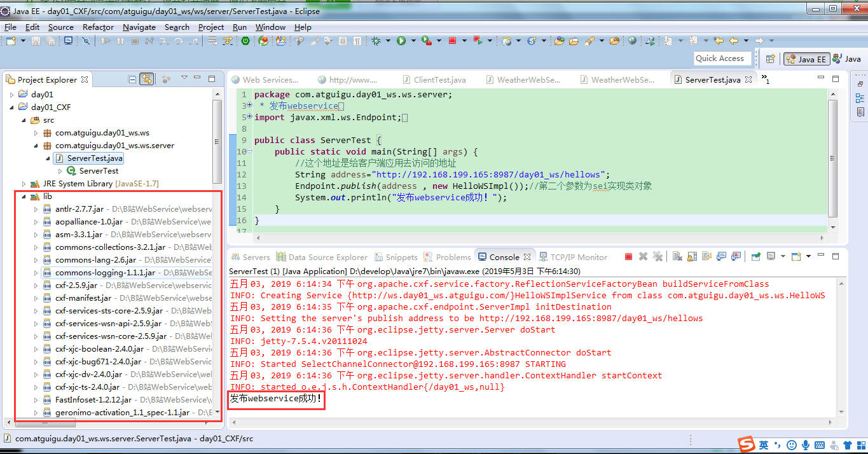Click the Search flashlight toolbar icon
The width and height of the screenshot is (868, 454).
589,41
